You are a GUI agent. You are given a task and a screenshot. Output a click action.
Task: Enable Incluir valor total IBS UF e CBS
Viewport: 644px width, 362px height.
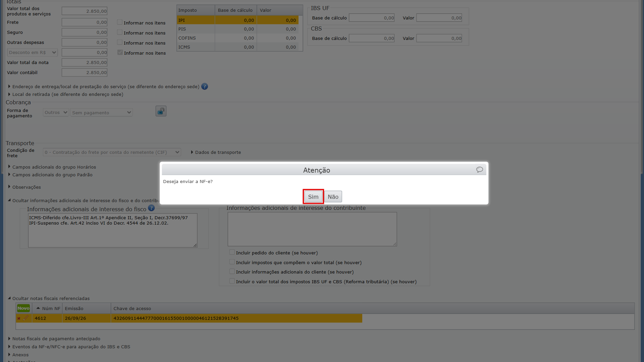[x=232, y=281]
